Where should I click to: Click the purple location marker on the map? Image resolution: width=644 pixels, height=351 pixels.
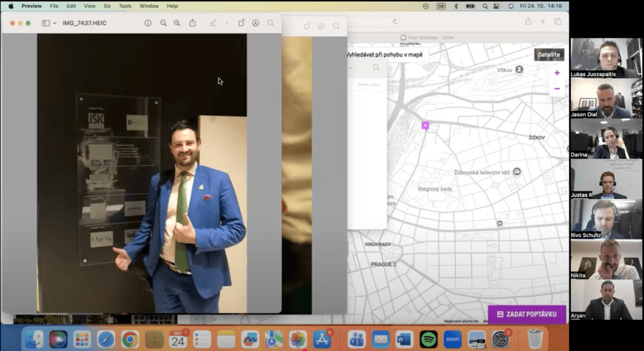coord(425,125)
